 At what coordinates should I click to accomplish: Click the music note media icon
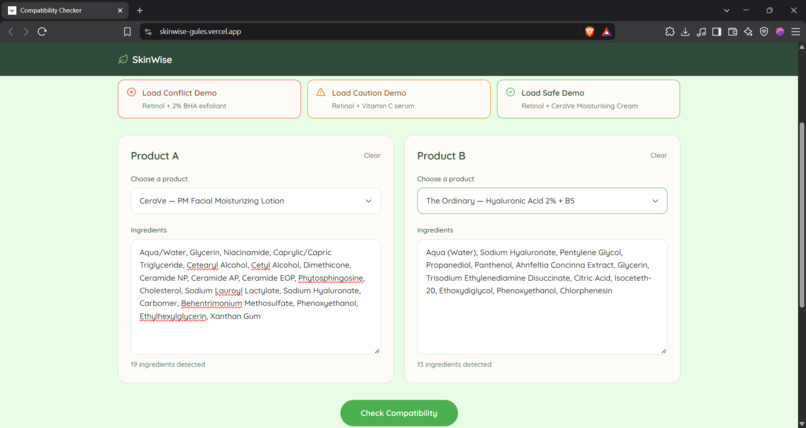(x=701, y=32)
